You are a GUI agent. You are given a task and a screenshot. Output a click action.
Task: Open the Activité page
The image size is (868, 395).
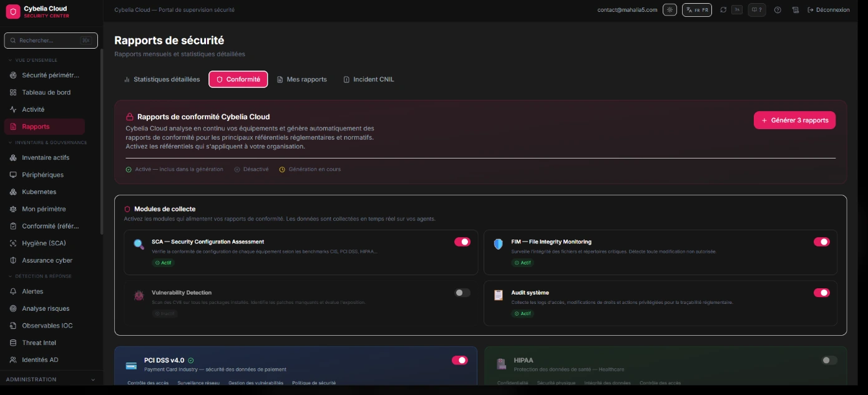(x=44, y=110)
